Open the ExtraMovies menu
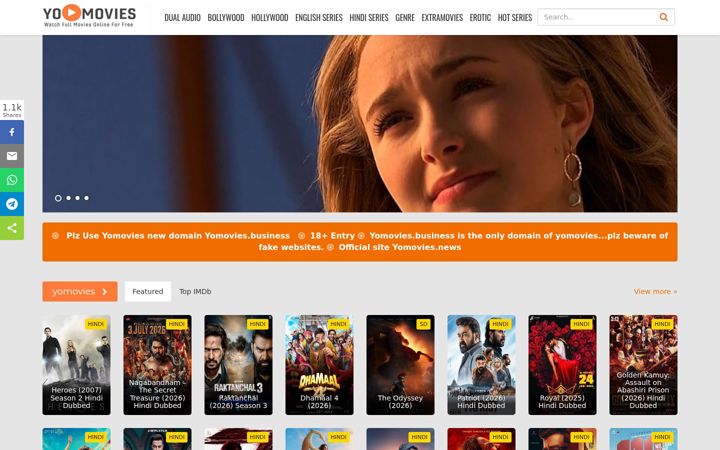Image resolution: width=720 pixels, height=450 pixels. (442, 17)
